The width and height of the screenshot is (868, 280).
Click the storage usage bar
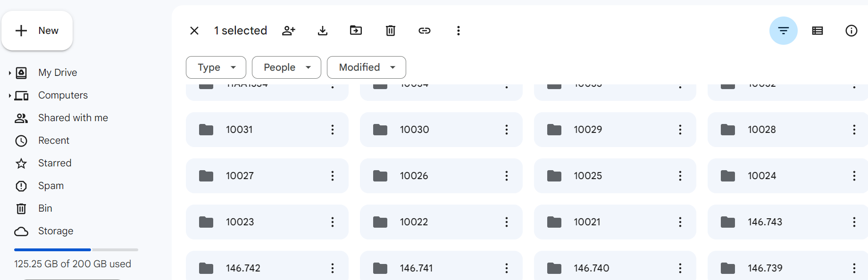click(76, 249)
